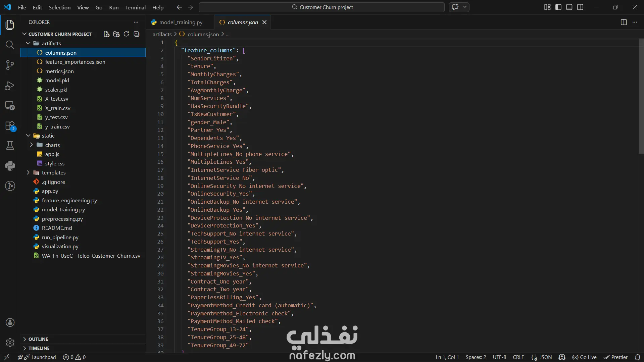Open the File menu
644x362 pixels.
click(22, 7)
